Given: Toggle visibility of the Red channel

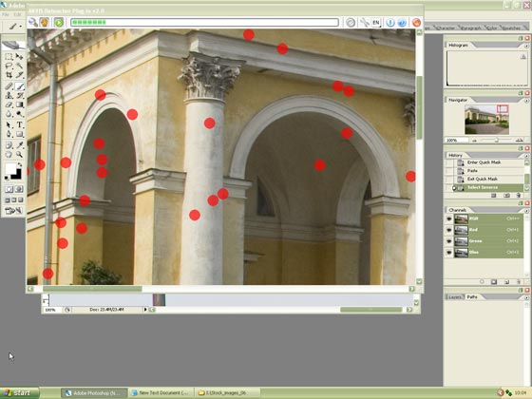Looking at the screenshot, I should pos(448,230).
